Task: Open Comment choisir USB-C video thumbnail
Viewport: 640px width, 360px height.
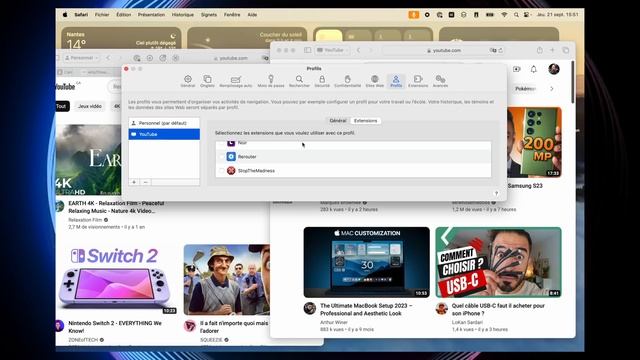Action: [x=498, y=262]
